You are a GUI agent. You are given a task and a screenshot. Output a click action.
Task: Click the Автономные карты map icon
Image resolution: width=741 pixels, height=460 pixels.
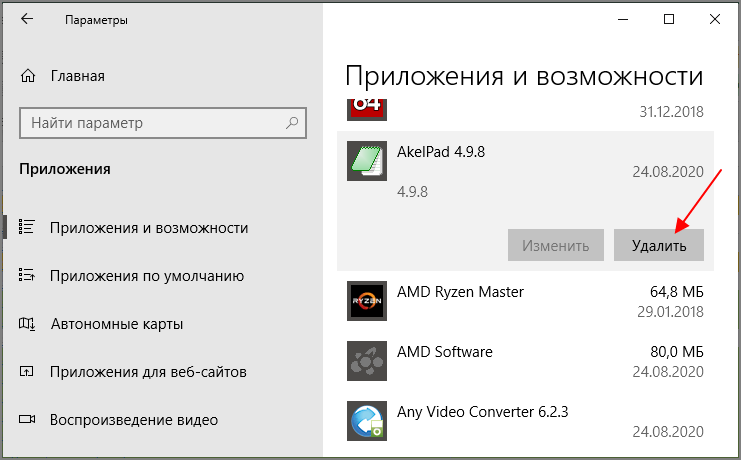point(26,323)
